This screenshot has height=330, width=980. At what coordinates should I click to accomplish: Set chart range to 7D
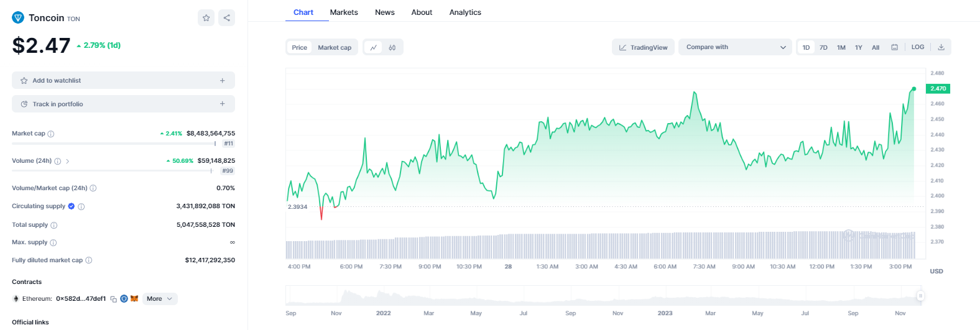tap(823, 47)
